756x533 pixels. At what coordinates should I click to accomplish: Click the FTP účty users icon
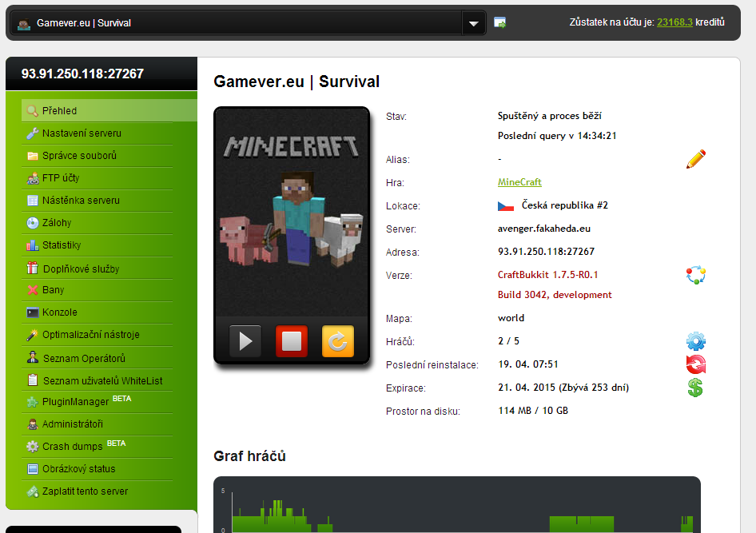click(x=32, y=178)
